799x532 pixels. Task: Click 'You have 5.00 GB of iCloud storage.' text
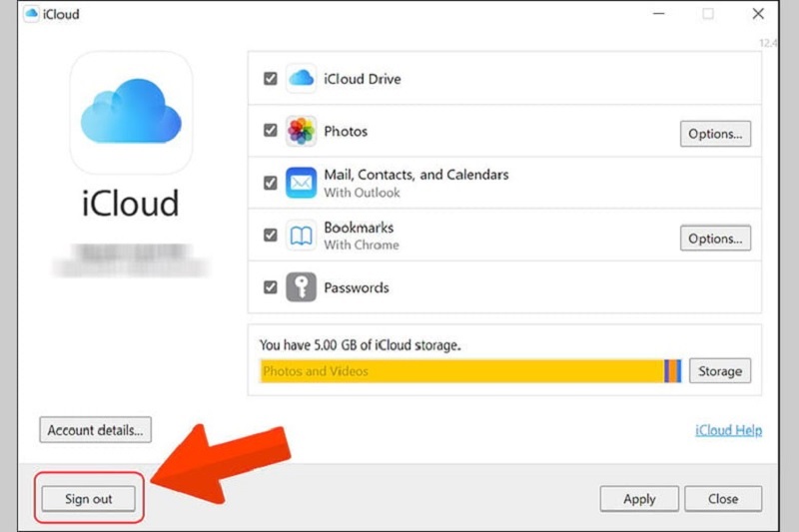pos(361,345)
